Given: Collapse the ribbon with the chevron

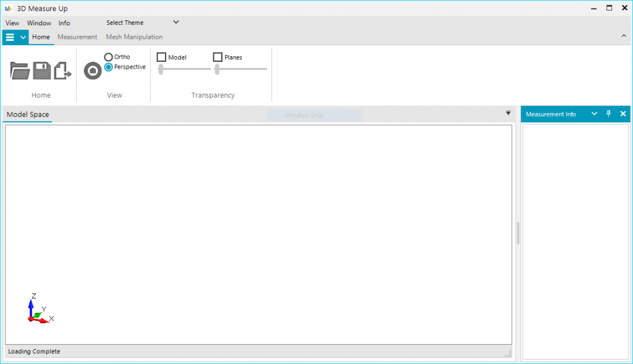Looking at the screenshot, I should [x=623, y=36].
